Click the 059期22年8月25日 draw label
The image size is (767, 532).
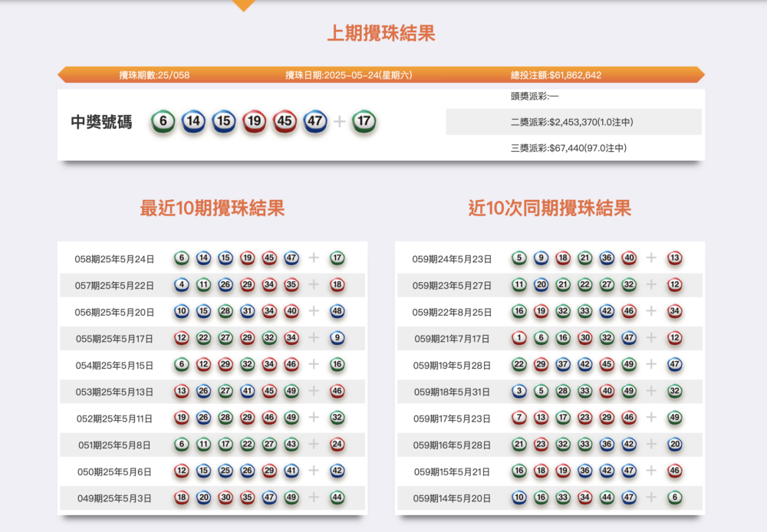click(x=452, y=312)
